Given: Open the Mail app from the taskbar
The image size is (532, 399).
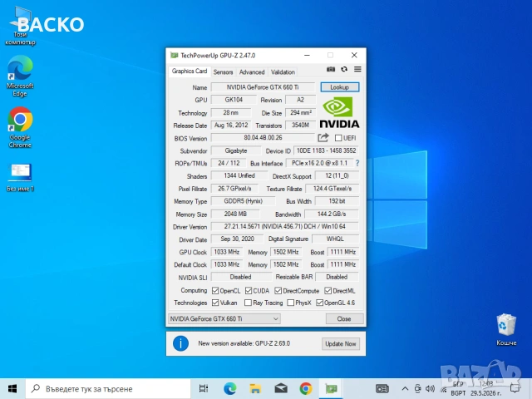Looking at the screenshot, I should tap(281, 388).
